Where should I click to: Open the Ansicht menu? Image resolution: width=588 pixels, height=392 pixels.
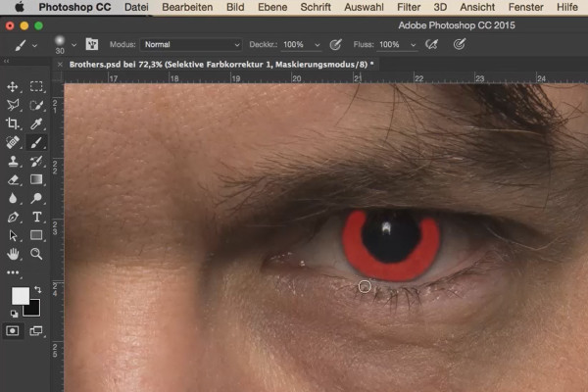click(x=477, y=7)
